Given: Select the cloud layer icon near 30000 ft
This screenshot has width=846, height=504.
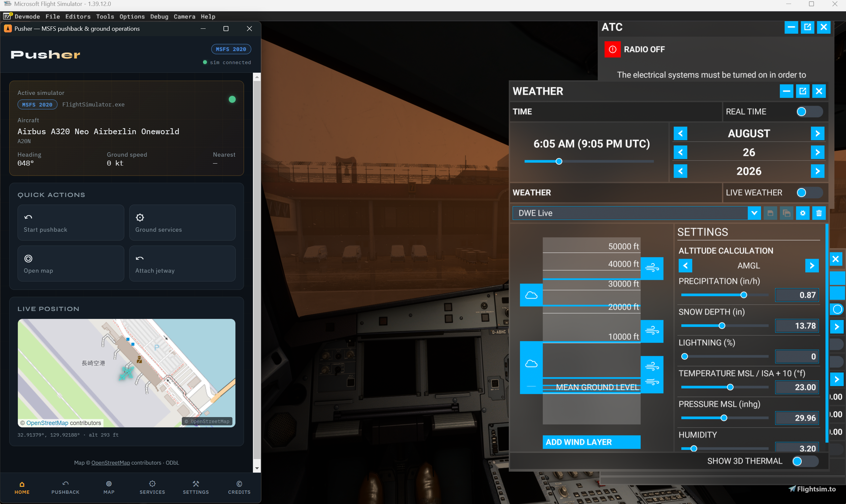Looking at the screenshot, I should (x=531, y=295).
